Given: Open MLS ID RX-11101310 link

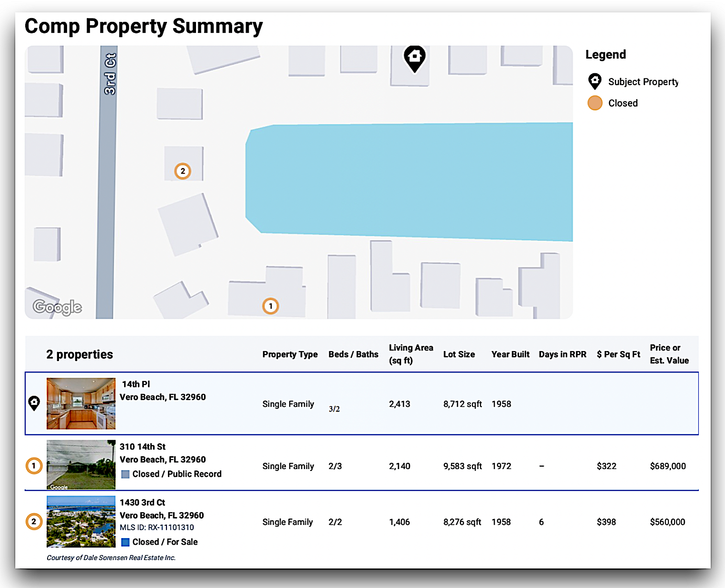Looking at the screenshot, I should click(157, 528).
